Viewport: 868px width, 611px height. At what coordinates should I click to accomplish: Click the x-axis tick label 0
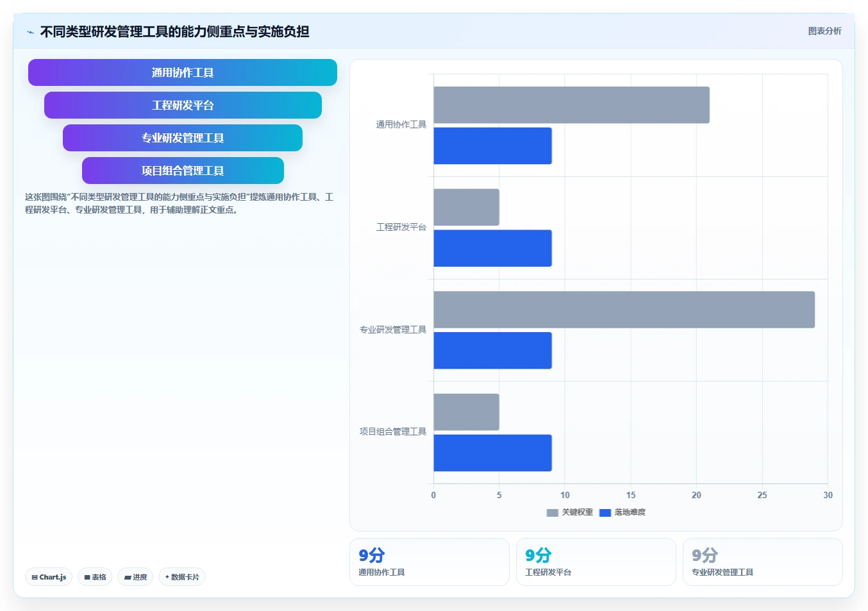coord(433,495)
